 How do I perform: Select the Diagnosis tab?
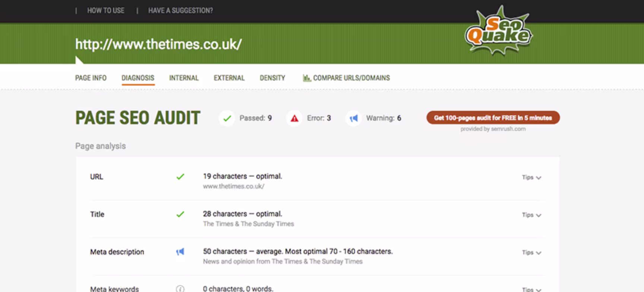tap(138, 78)
